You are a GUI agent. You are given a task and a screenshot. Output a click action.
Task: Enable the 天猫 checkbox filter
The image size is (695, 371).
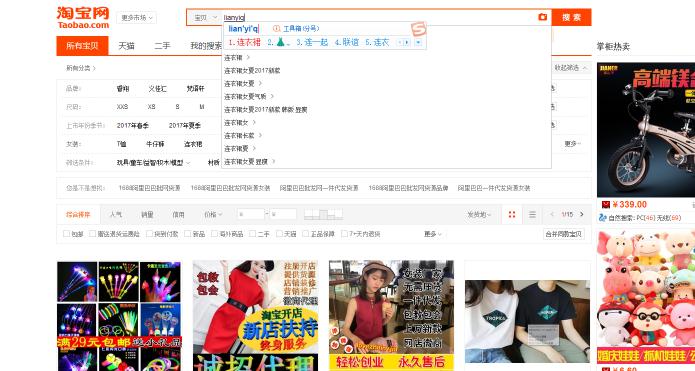click(279, 234)
